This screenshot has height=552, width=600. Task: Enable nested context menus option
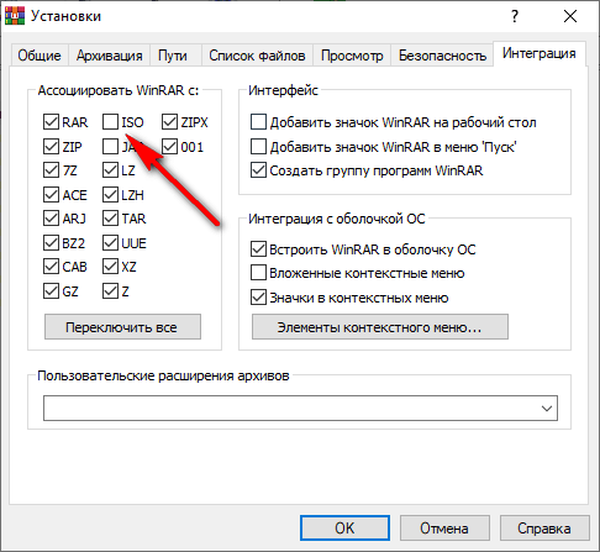[x=259, y=273]
